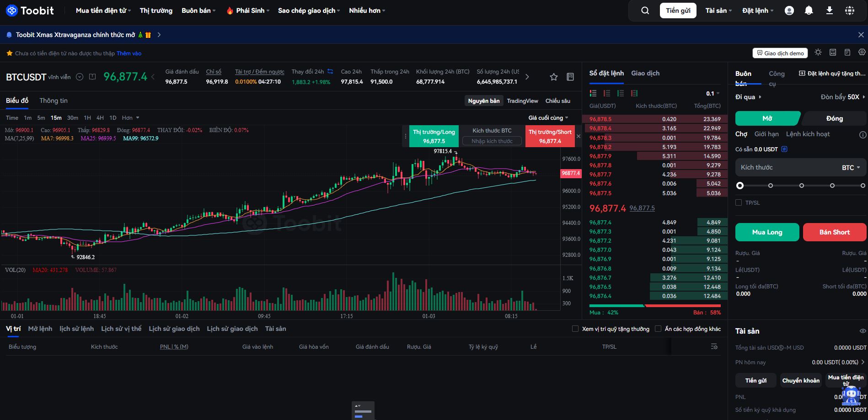Click the 'Bán Short' button
868x420 pixels.
pyautogui.click(x=834, y=232)
